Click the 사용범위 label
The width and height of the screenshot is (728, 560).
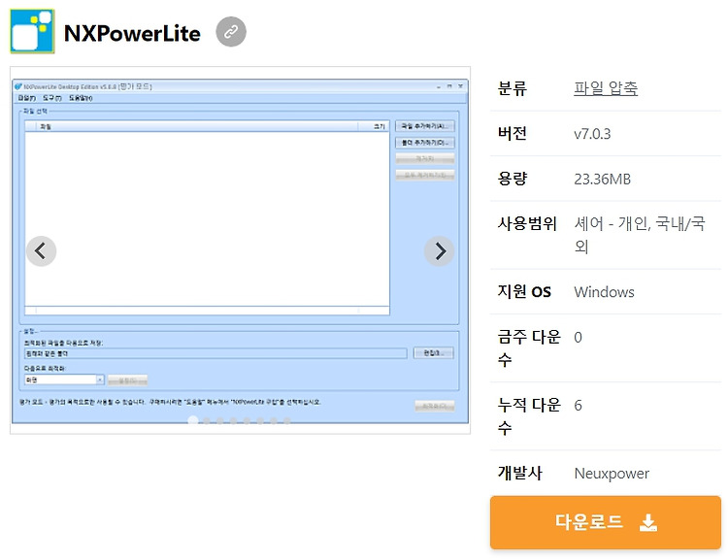click(x=527, y=223)
